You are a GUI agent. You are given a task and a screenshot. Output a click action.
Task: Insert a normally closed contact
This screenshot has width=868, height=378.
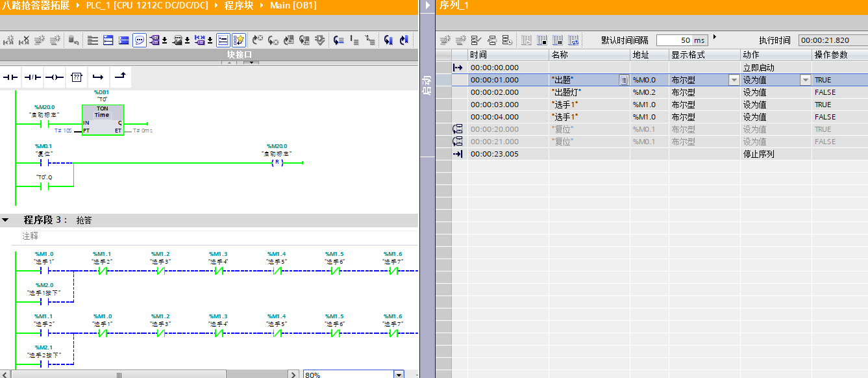32,77
